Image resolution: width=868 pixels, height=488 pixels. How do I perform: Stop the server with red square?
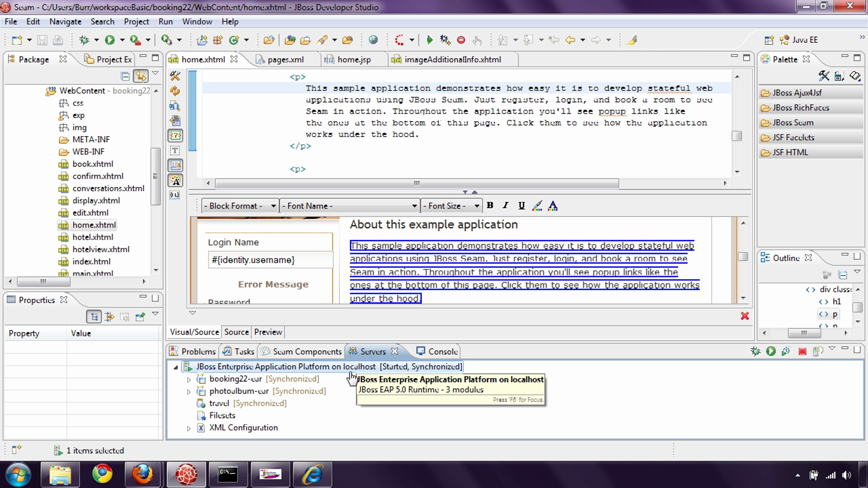tap(802, 351)
